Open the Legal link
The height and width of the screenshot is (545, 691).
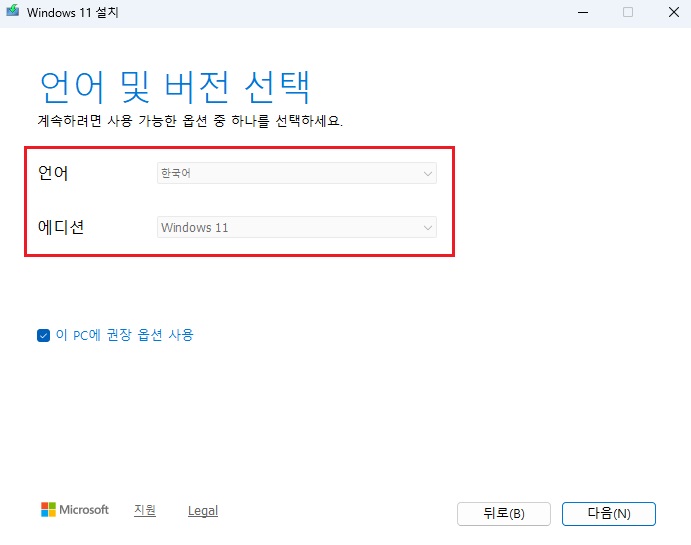tap(203, 511)
